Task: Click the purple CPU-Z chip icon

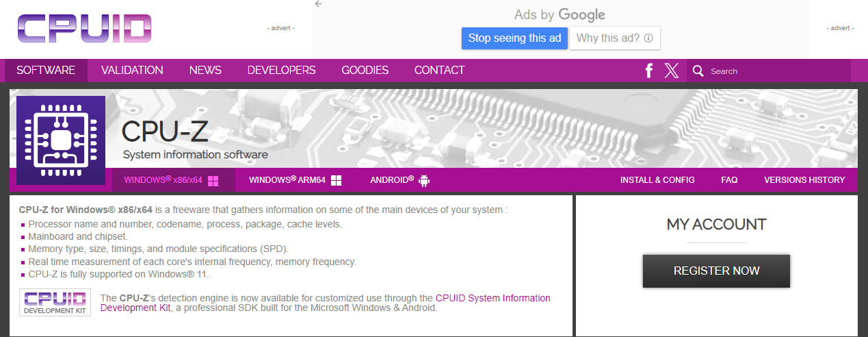Action: click(x=61, y=140)
